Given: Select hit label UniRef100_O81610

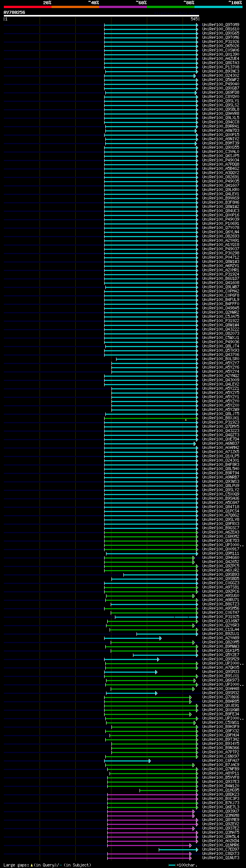Looking at the screenshot, I should click(221, 29).
